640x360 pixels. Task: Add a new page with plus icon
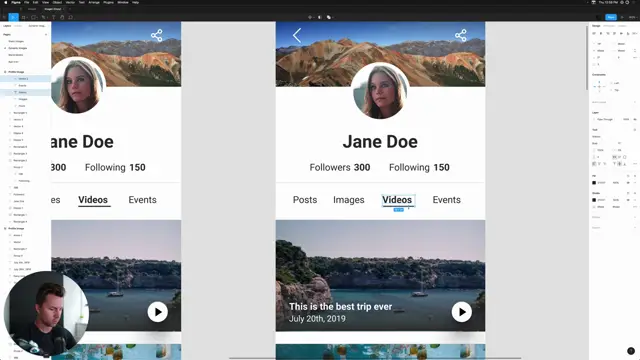(x=46, y=35)
